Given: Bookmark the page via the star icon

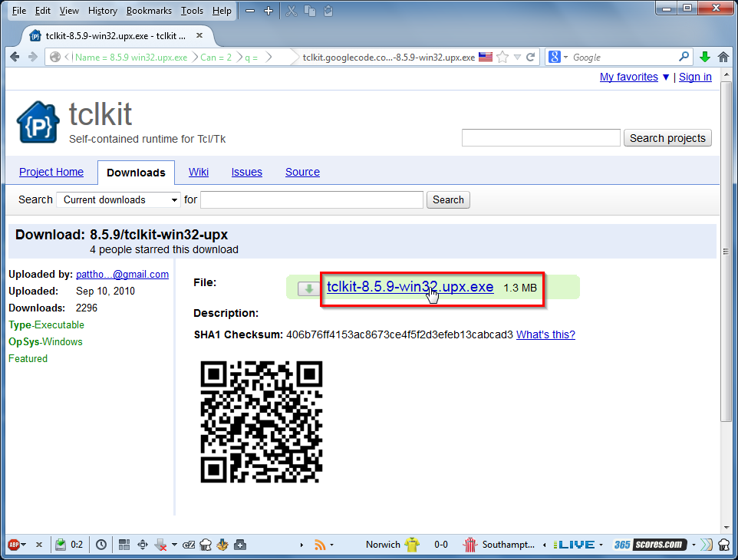Looking at the screenshot, I should pos(502,56).
